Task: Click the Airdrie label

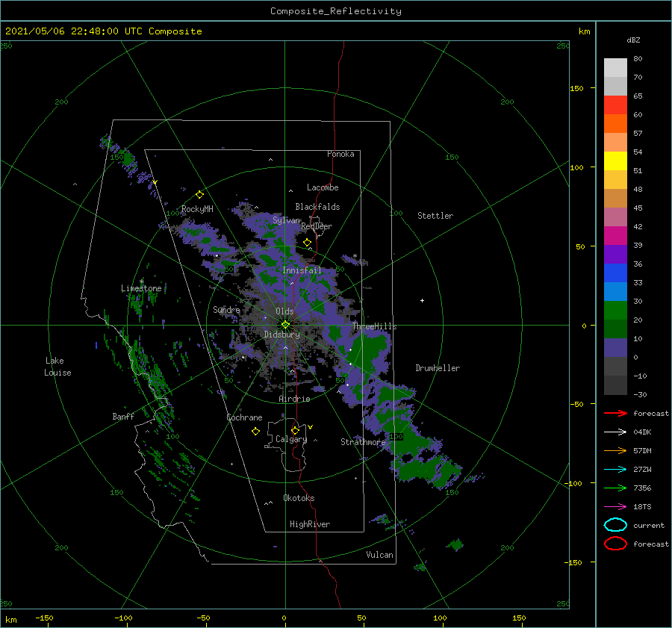Action: [294, 399]
